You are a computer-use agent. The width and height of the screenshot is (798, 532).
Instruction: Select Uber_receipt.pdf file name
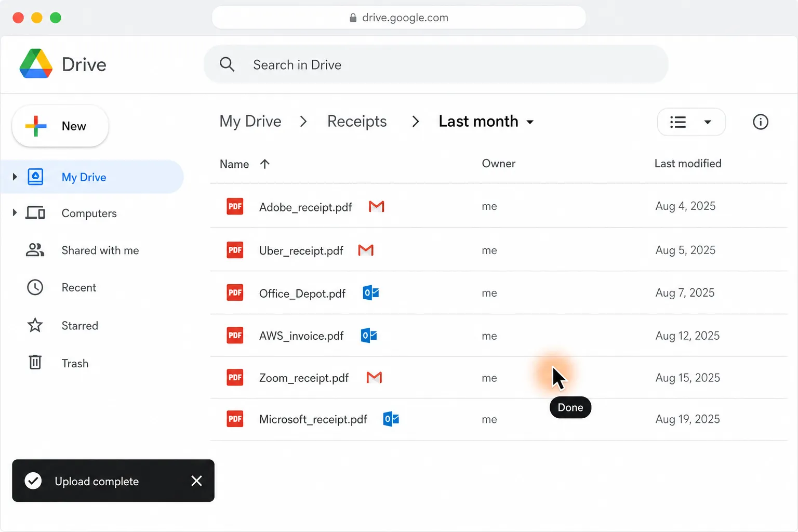click(301, 251)
